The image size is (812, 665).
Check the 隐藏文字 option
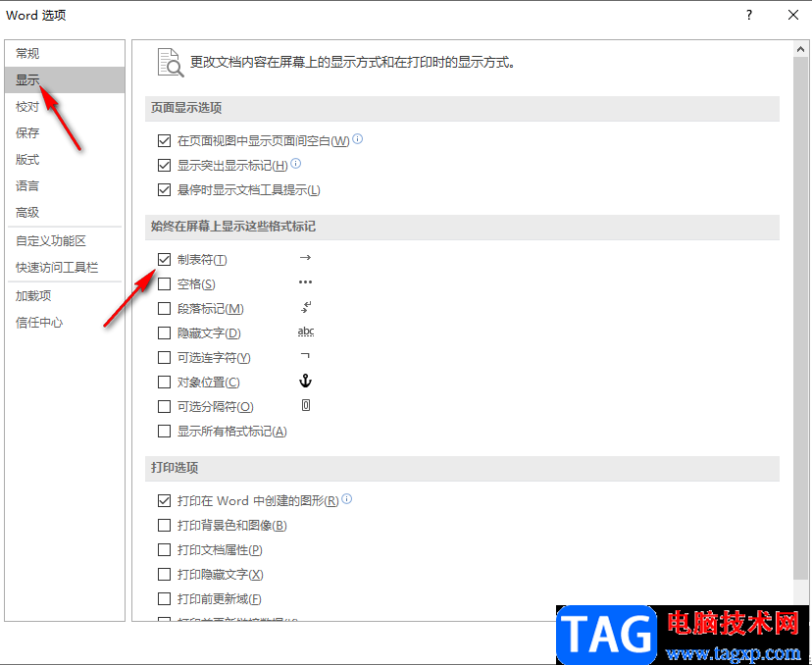click(164, 333)
